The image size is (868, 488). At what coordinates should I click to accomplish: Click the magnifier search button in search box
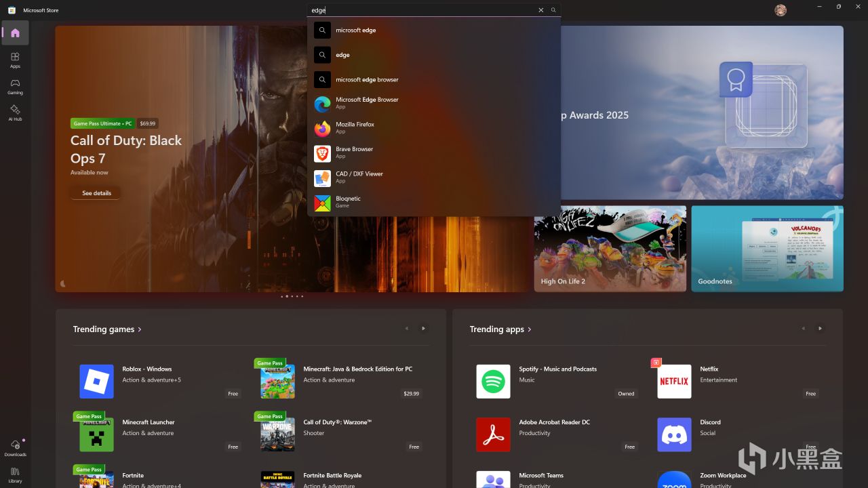click(553, 10)
